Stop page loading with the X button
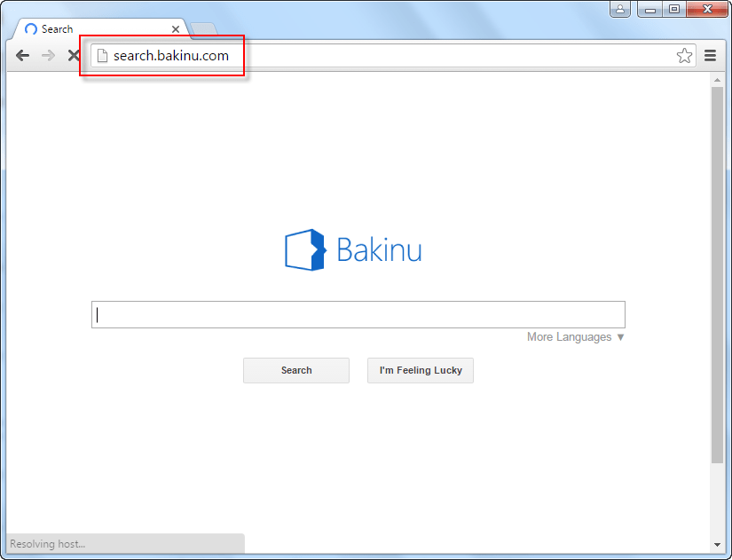Viewport: 732px width, 560px height. [x=74, y=56]
